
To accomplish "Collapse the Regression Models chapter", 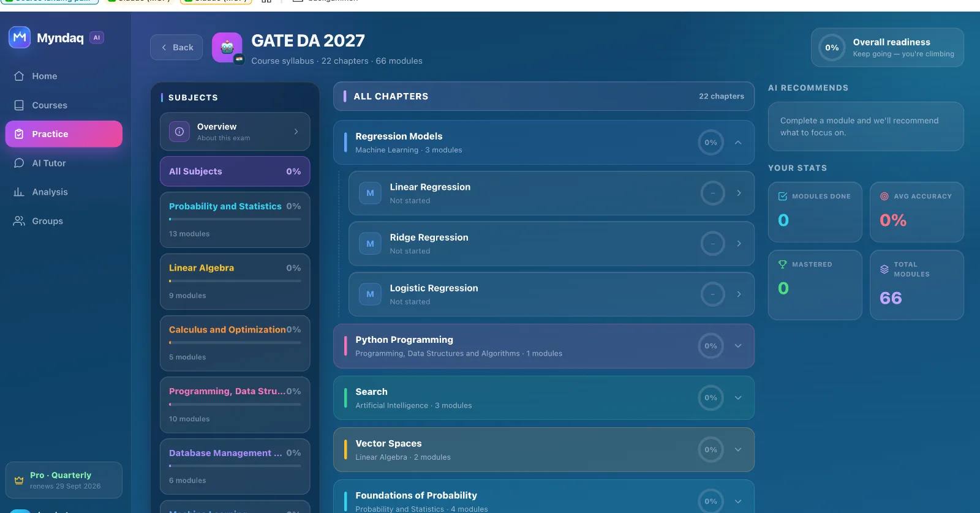I will pyautogui.click(x=738, y=143).
